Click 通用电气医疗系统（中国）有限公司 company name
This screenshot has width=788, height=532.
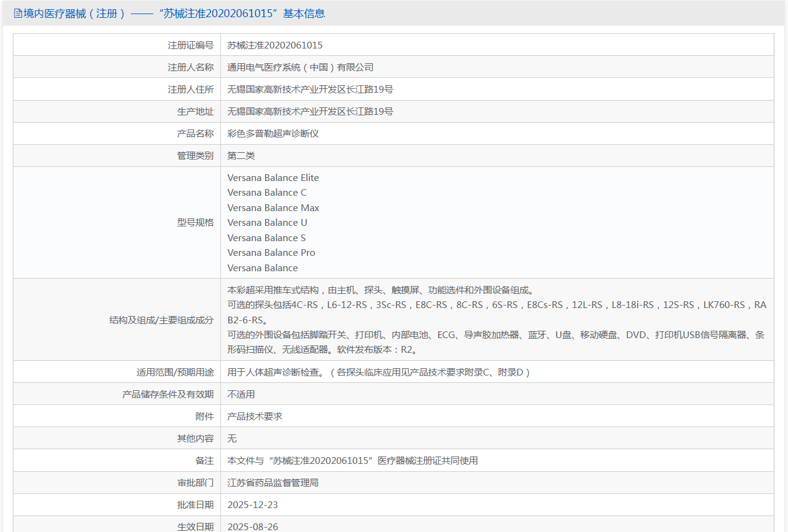[x=300, y=67]
